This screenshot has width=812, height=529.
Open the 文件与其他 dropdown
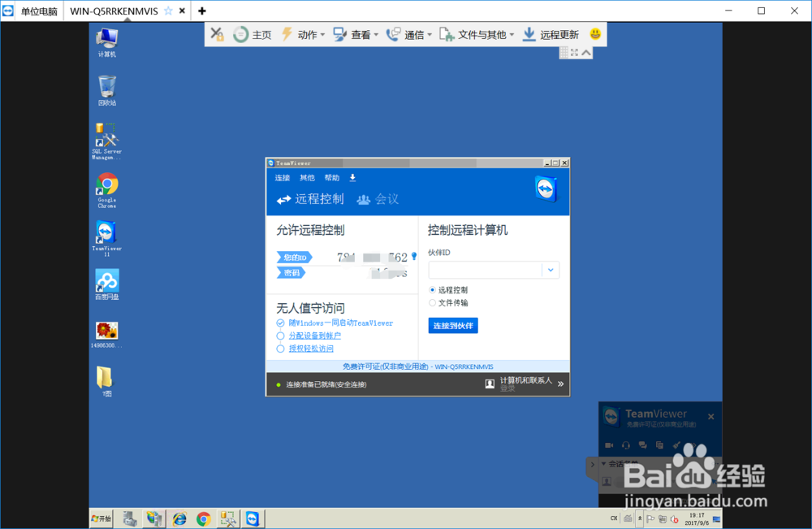coord(477,35)
